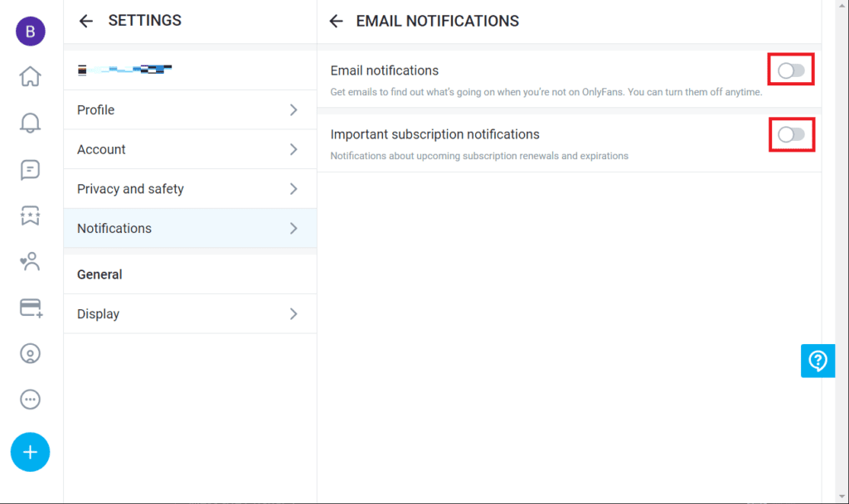Open the help question mark bubble
Image resolution: width=849 pixels, height=504 pixels.
817,361
